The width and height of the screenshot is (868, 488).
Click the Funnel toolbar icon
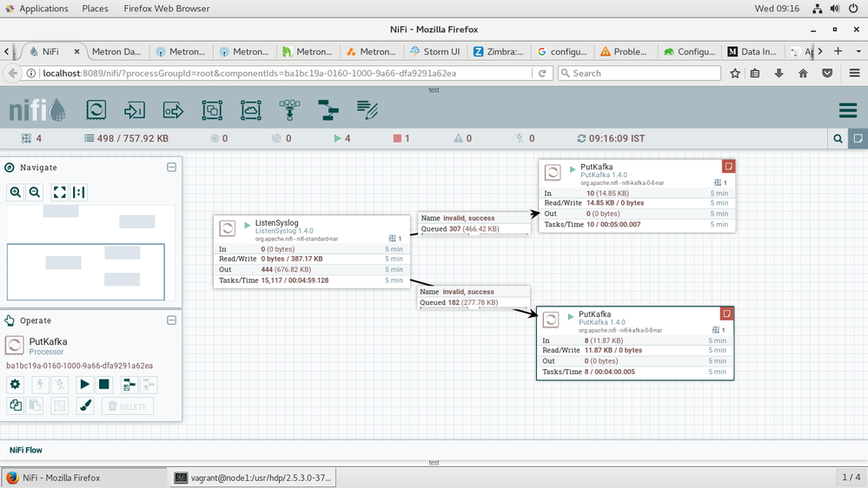pos(289,110)
